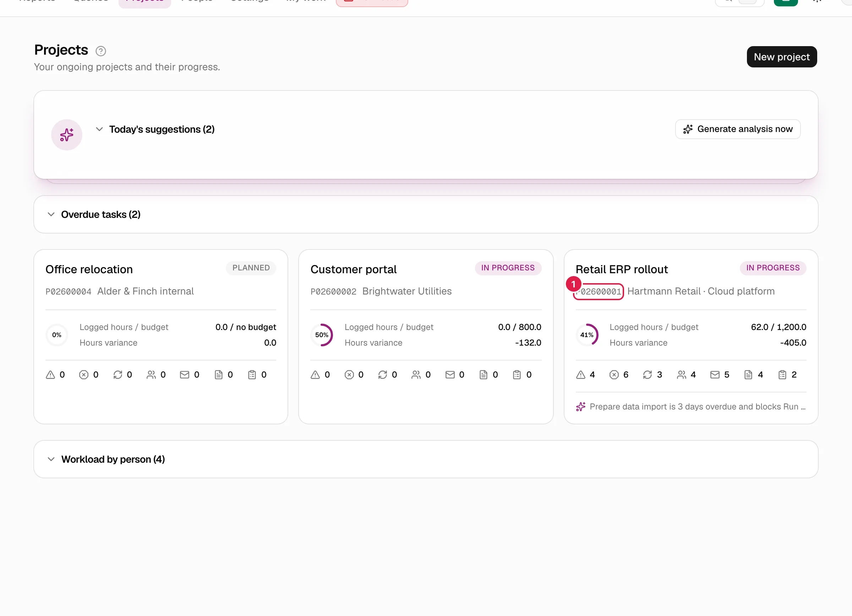This screenshot has width=852, height=616.
Task: Click the purple sparkle suggestions icon
Action: [x=67, y=135]
